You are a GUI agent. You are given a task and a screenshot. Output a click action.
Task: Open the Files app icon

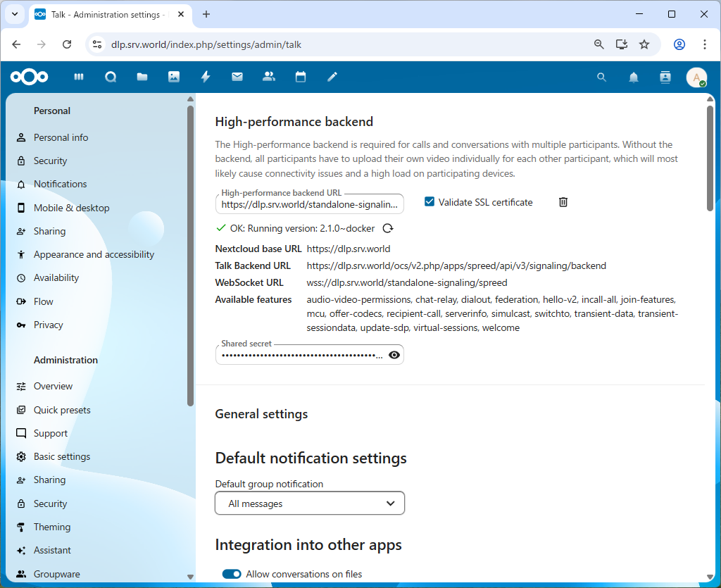(x=142, y=77)
